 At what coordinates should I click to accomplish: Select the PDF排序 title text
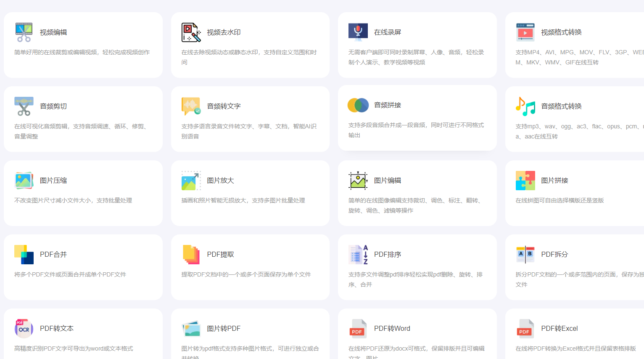388,255
